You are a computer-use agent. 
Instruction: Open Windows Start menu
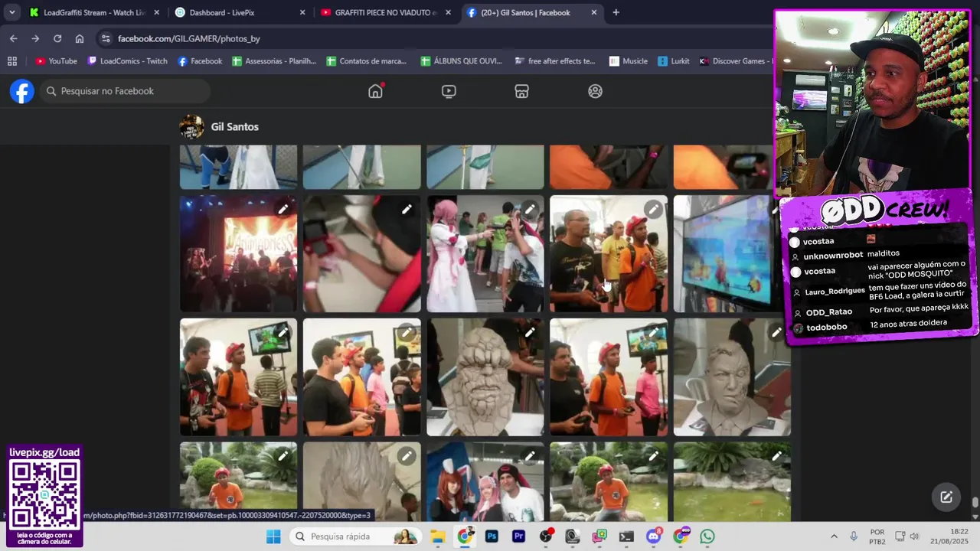(273, 536)
